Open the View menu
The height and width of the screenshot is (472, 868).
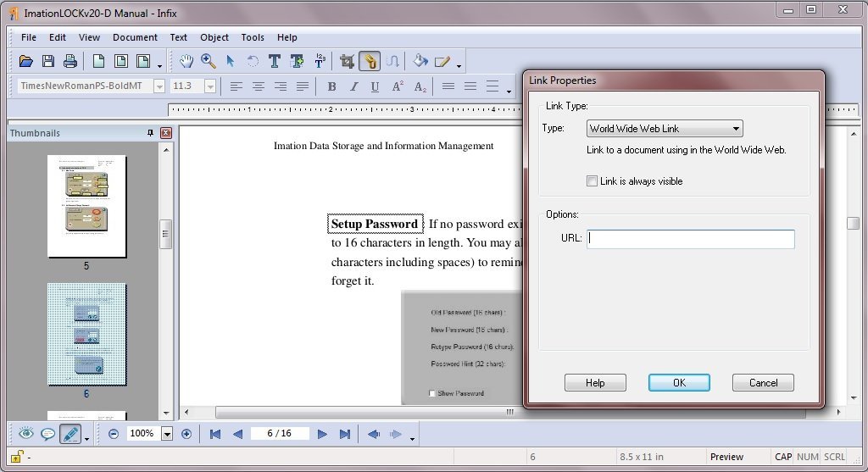pyautogui.click(x=89, y=37)
